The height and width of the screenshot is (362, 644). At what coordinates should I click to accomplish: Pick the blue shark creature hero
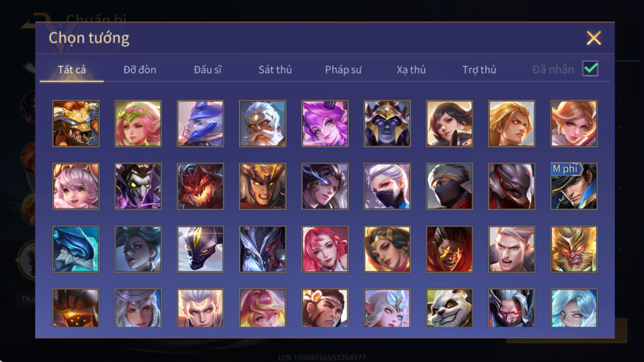click(76, 249)
